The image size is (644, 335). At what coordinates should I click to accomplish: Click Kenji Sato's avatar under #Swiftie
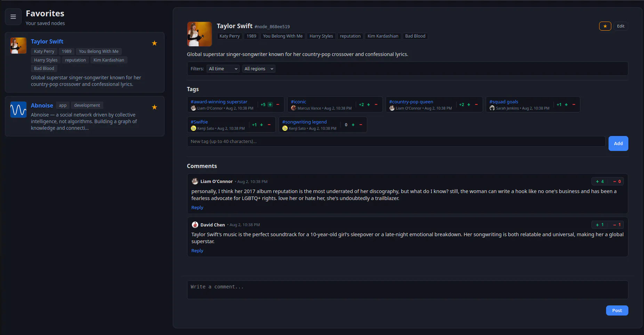click(x=193, y=128)
